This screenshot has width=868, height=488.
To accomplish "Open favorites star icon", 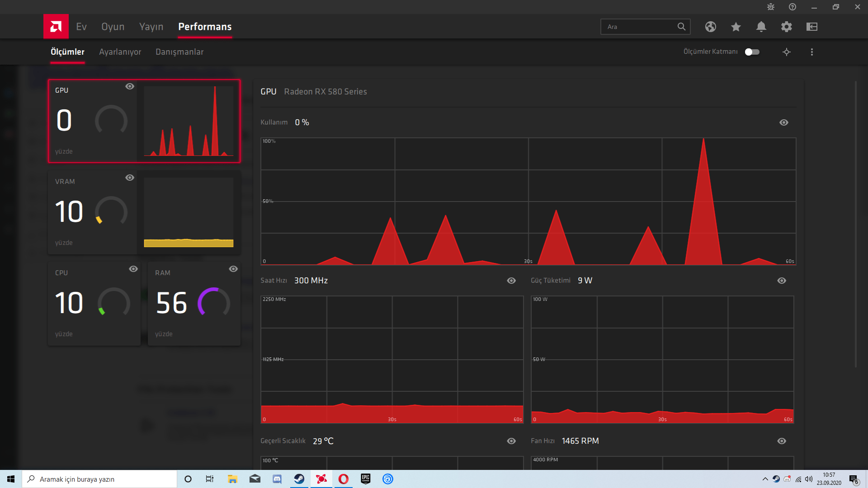I will (736, 27).
